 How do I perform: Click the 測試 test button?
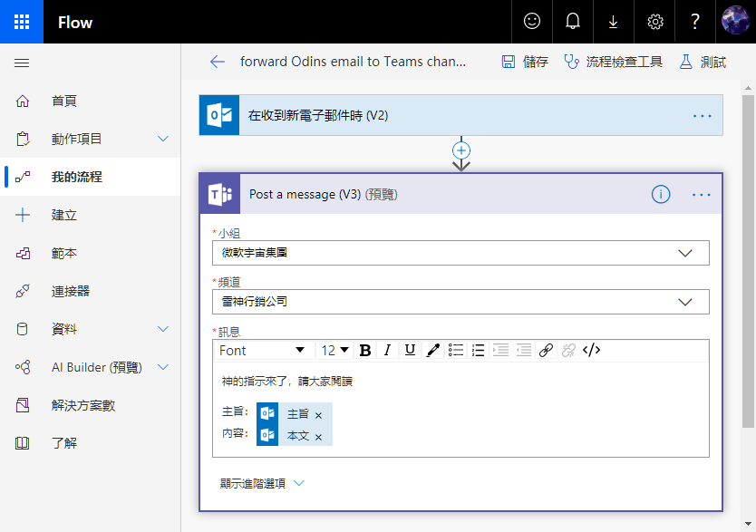click(703, 62)
